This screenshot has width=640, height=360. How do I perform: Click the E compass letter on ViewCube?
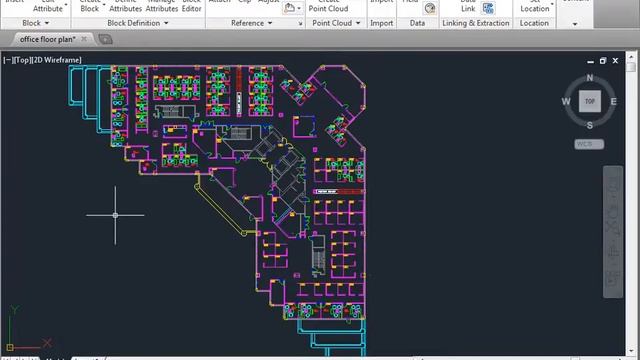click(x=613, y=101)
